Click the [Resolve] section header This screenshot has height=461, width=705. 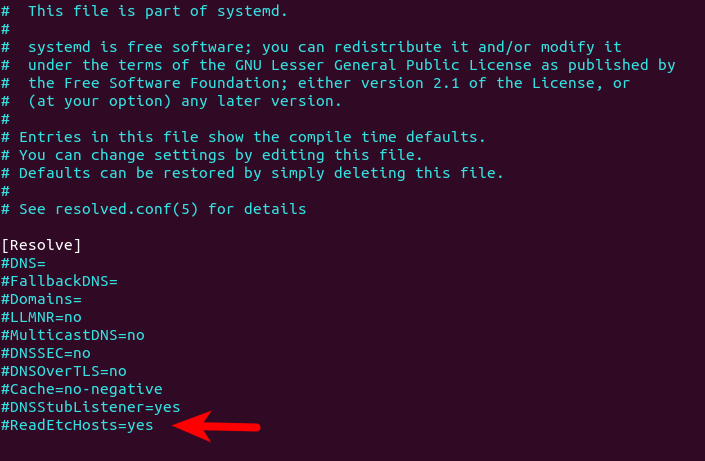coord(41,245)
